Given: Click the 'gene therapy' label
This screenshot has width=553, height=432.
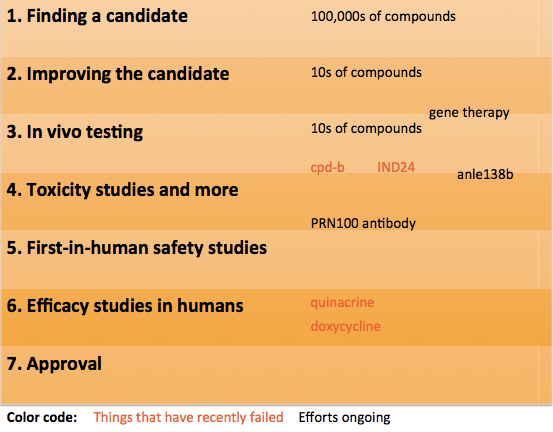Looking at the screenshot, I should (x=469, y=113).
